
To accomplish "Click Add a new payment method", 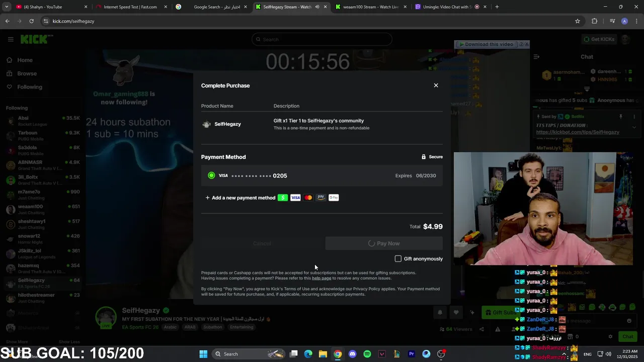I will [x=240, y=198].
